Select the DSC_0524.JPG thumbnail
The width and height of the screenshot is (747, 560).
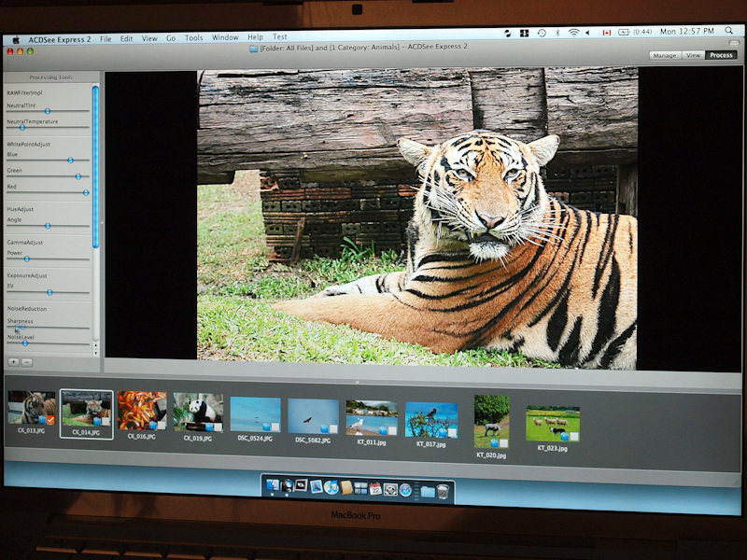click(x=255, y=414)
